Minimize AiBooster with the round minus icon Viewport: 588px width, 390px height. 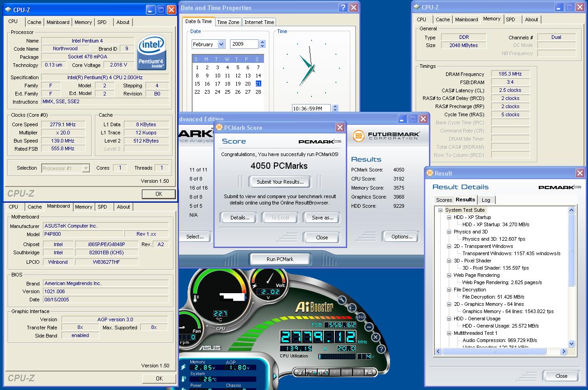[369, 327]
